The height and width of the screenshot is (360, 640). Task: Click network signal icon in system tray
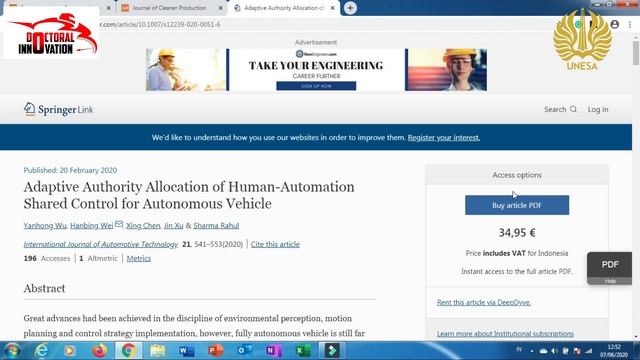pos(589,351)
